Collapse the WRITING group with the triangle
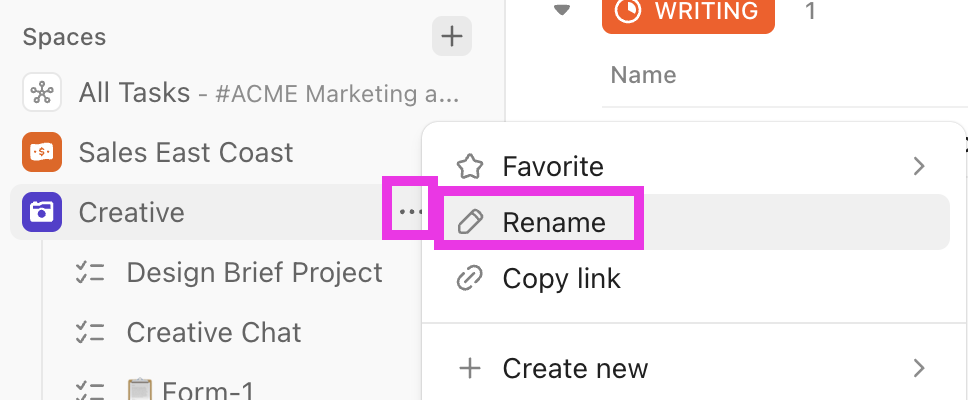Image resolution: width=968 pixels, height=400 pixels. click(x=562, y=11)
